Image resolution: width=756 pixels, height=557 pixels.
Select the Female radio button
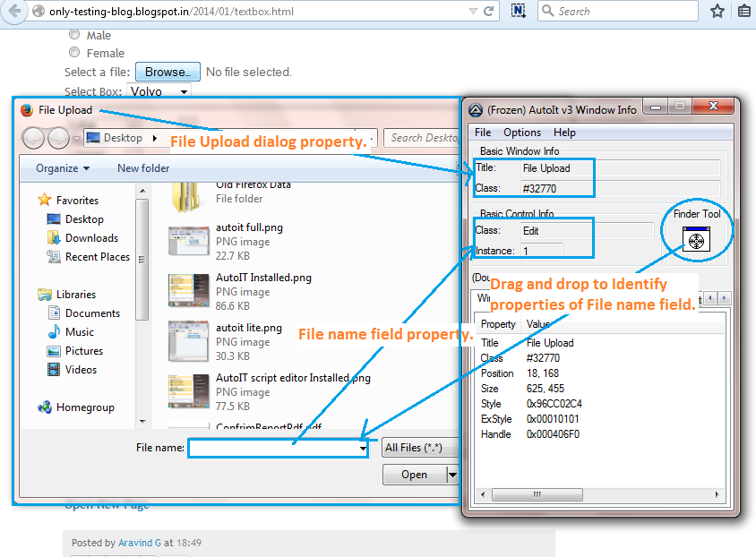point(74,52)
